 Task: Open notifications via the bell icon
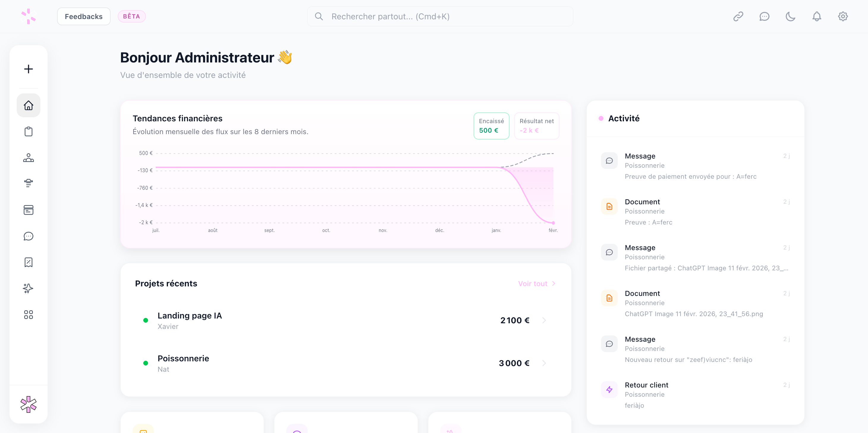click(817, 16)
